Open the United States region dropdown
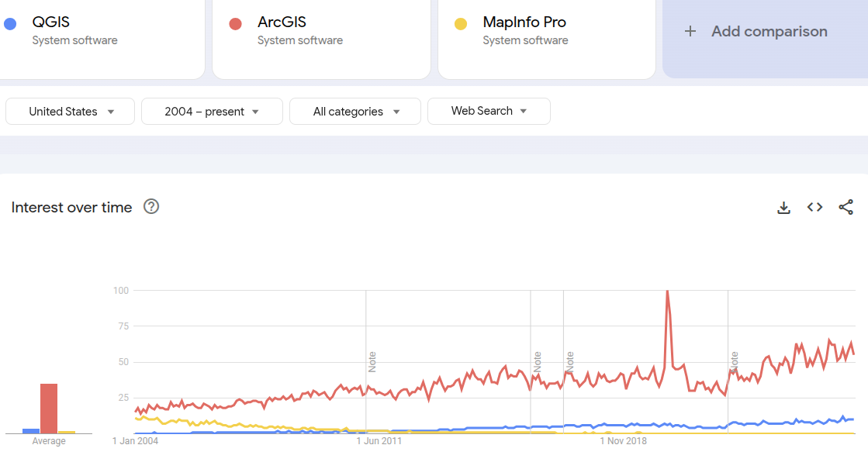This screenshot has width=868, height=476. pyautogui.click(x=71, y=112)
